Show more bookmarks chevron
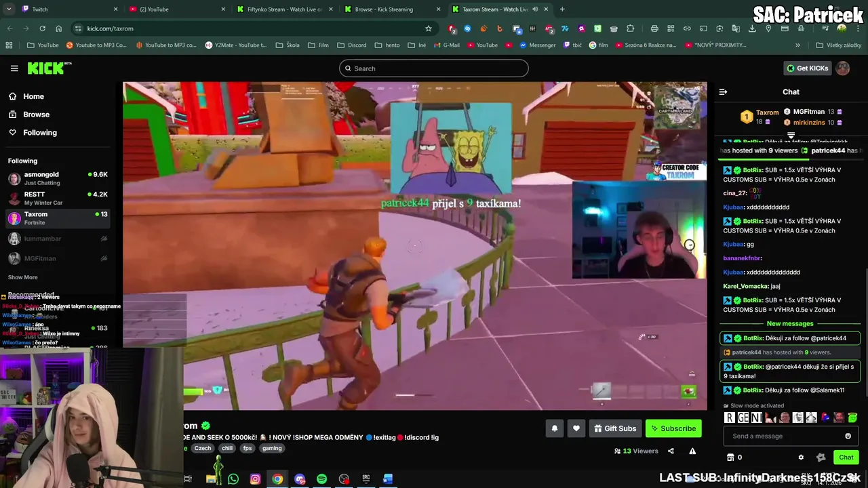 797,45
